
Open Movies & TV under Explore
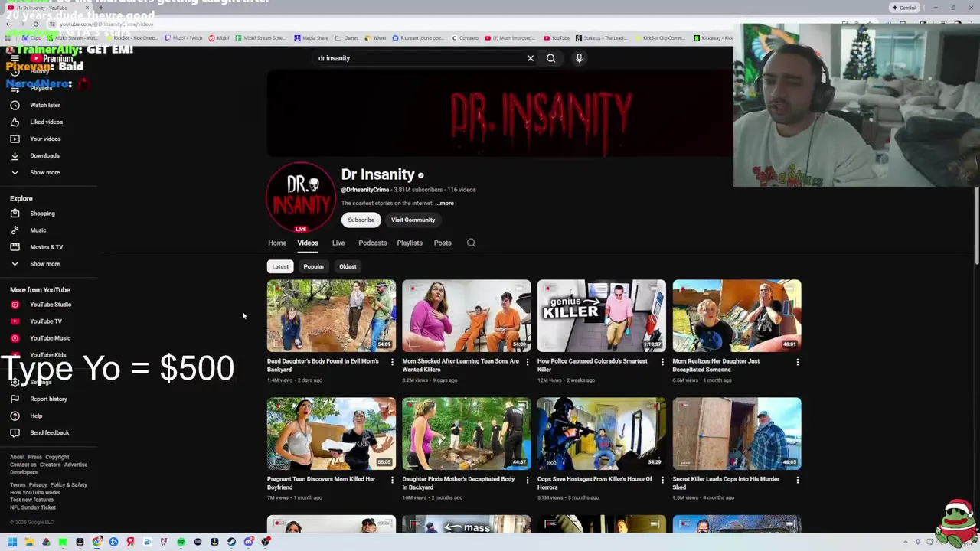tap(46, 247)
